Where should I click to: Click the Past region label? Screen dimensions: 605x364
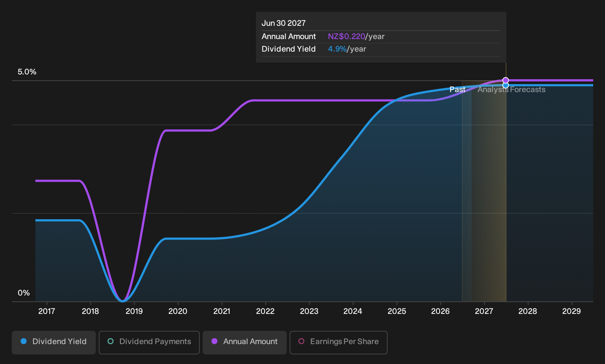pyautogui.click(x=457, y=90)
